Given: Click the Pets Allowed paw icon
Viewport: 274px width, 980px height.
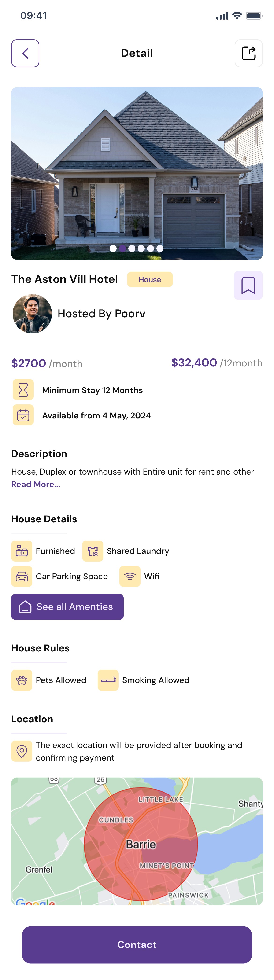Looking at the screenshot, I should 22,680.
